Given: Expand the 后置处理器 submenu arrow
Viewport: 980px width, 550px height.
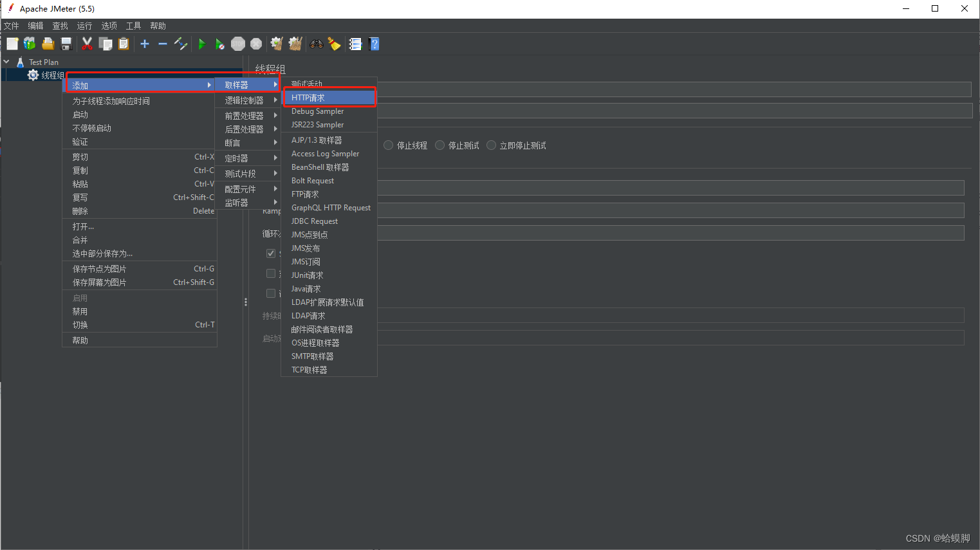Looking at the screenshot, I should (275, 129).
